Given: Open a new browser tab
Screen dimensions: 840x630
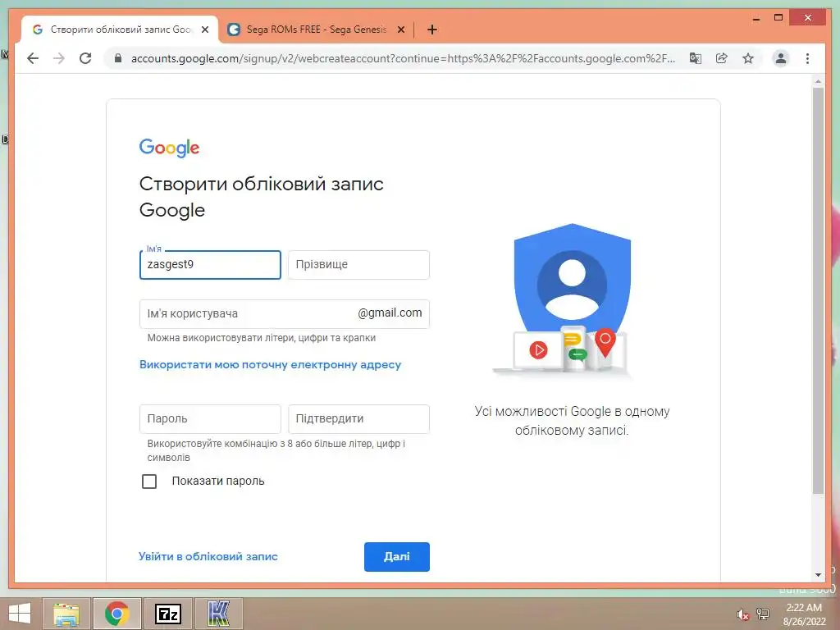Looking at the screenshot, I should [x=432, y=30].
